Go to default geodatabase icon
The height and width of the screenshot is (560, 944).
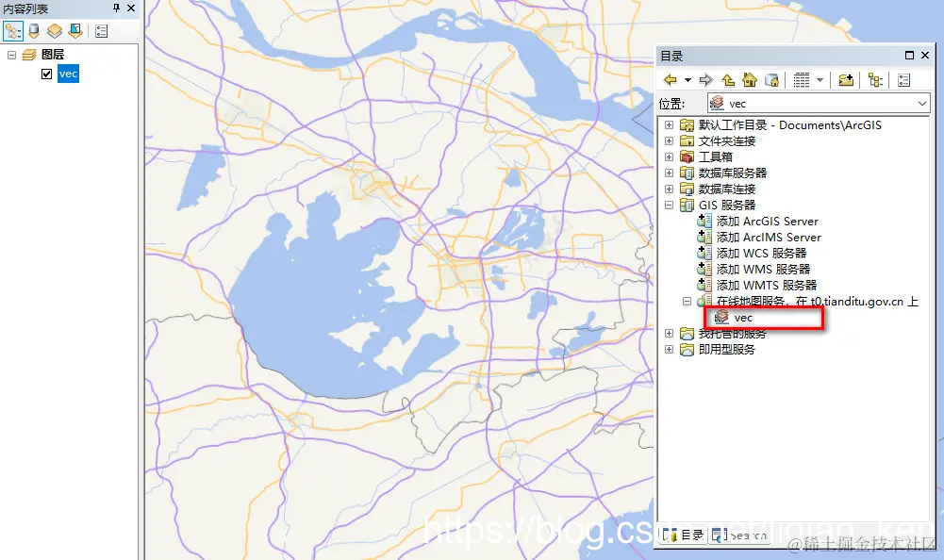771,79
